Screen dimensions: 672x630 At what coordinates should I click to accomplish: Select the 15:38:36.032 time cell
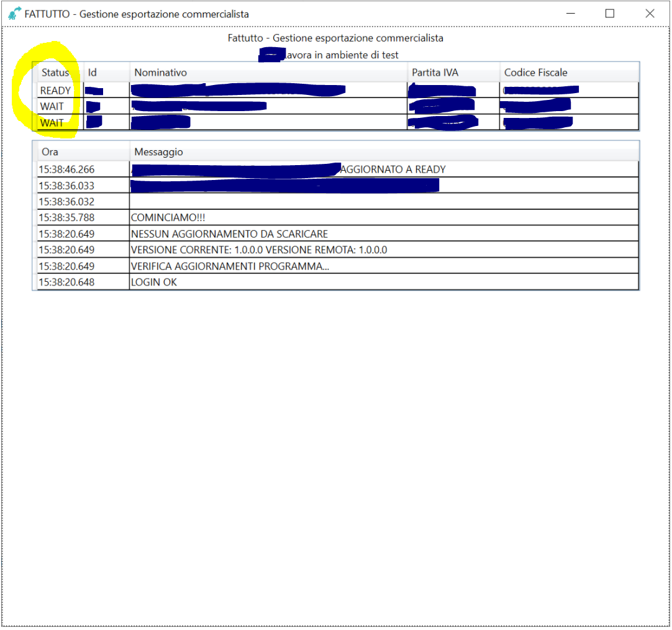point(83,202)
